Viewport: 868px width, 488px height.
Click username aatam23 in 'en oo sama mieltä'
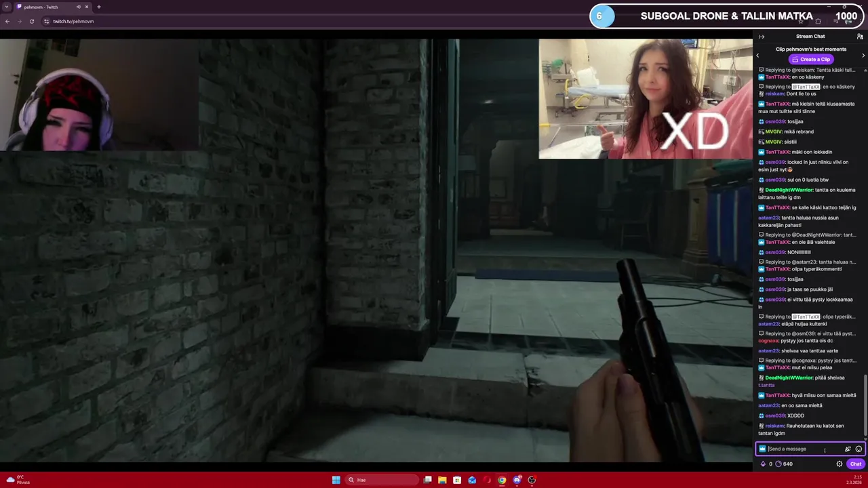coord(768,405)
